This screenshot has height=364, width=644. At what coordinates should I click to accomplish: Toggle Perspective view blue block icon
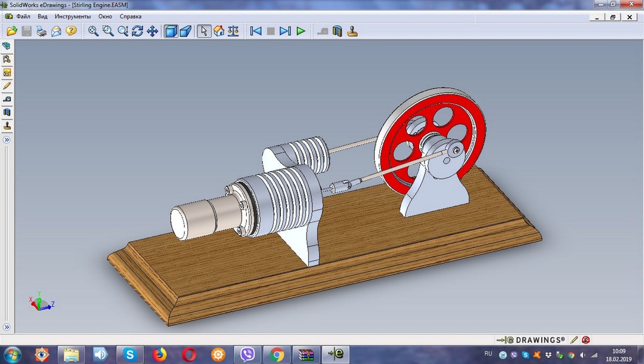click(x=185, y=31)
